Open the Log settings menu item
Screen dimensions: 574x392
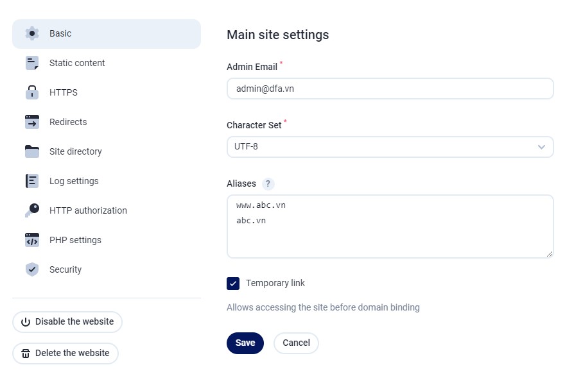pyautogui.click(x=74, y=181)
